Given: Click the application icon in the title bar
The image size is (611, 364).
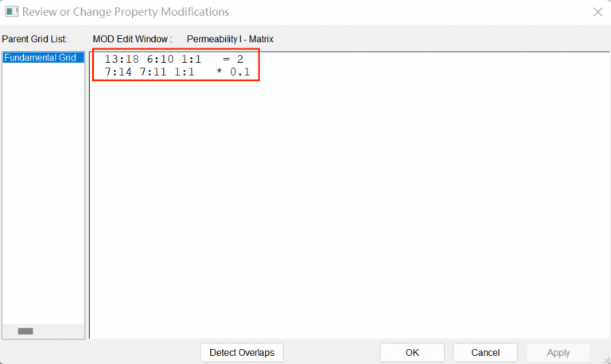Looking at the screenshot, I should (x=11, y=12).
